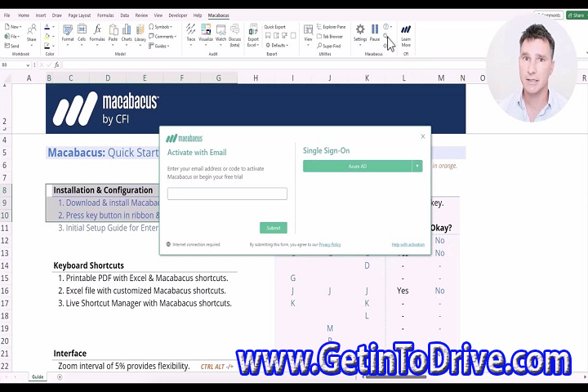
Task: Open the Help question mark dropdown
Action: (x=387, y=27)
